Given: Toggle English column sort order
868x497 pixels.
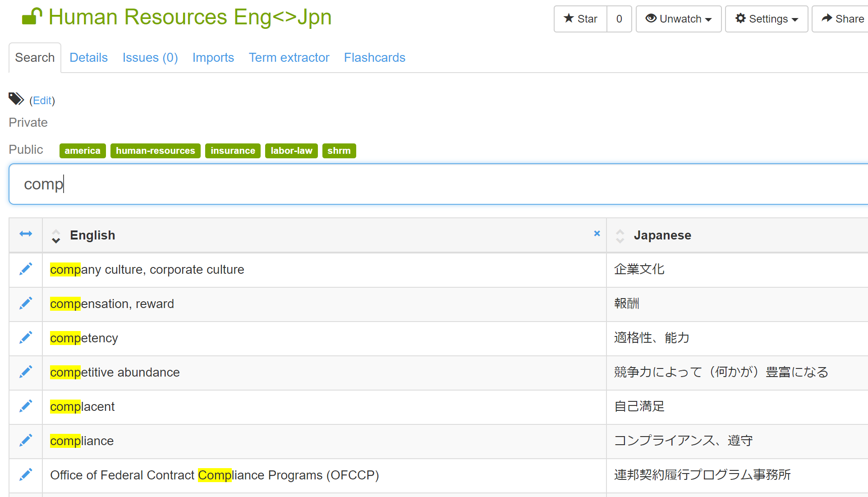Looking at the screenshot, I should (56, 236).
